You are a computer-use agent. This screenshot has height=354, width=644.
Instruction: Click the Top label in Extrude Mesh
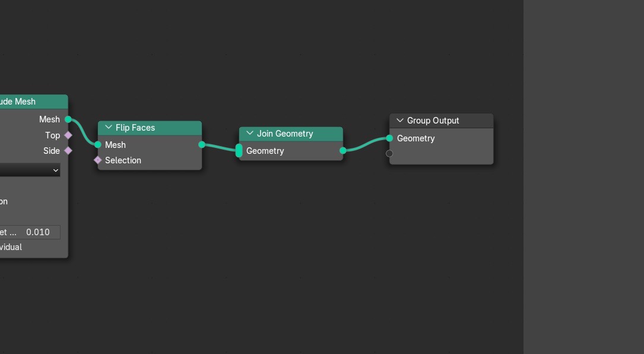pos(53,135)
